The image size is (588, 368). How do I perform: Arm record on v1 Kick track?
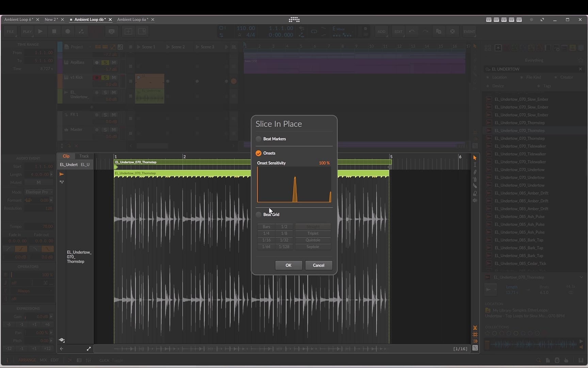point(97,77)
